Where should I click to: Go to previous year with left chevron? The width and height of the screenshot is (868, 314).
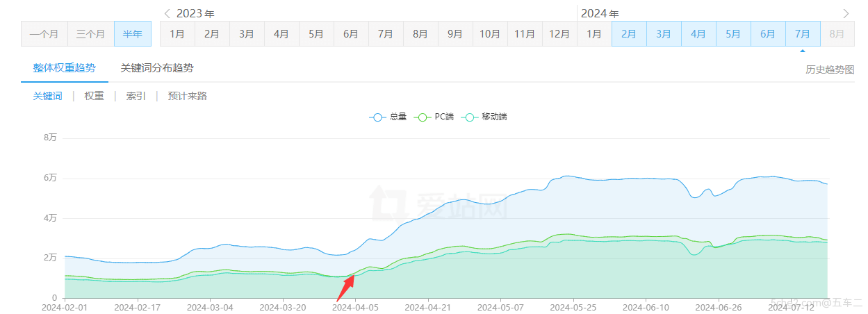167,13
